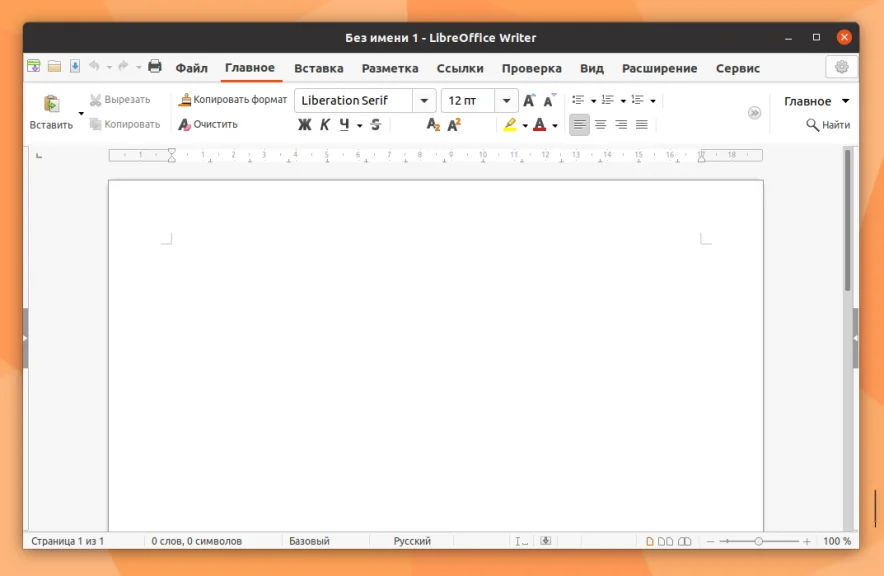Enable center text alignment

pyautogui.click(x=601, y=125)
